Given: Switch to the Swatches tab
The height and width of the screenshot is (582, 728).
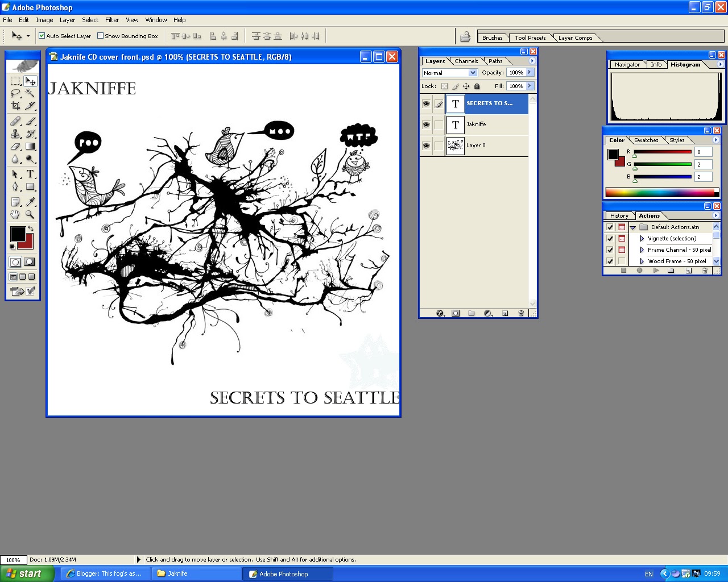Looking at the screenshot, I should (x=646, y=140).
